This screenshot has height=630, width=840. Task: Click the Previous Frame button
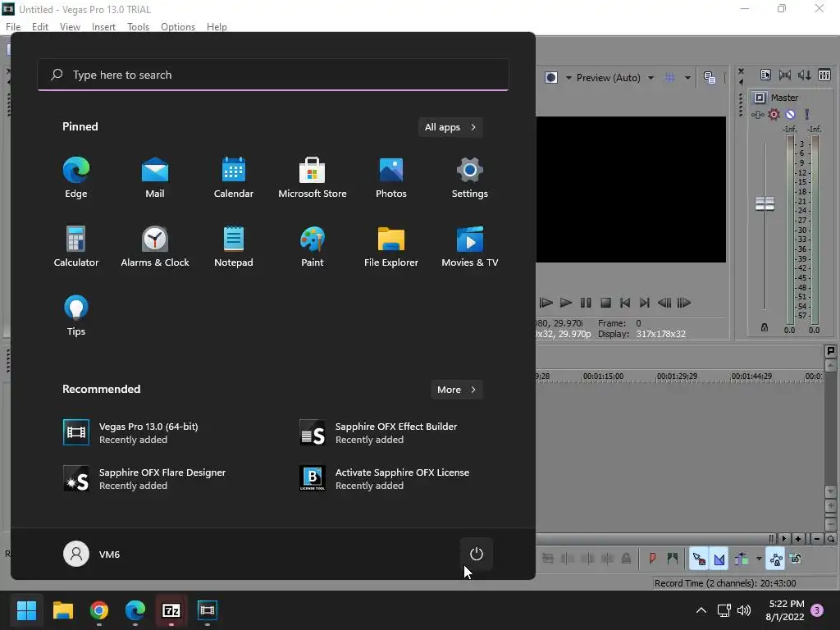pos(664,303)
